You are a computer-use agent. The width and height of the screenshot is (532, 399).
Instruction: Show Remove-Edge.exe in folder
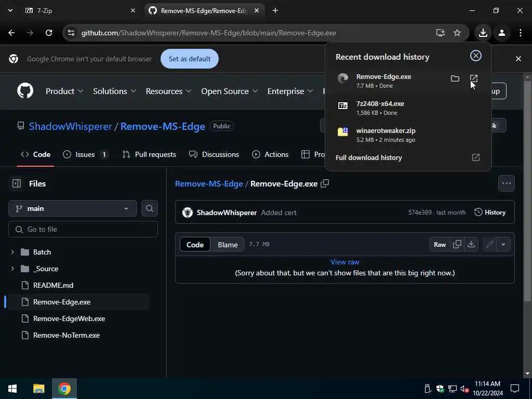(x=455, y=79)
